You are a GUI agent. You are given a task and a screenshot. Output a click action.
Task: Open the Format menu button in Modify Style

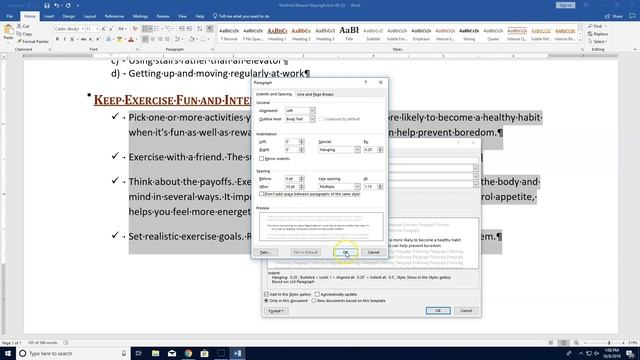276,311
